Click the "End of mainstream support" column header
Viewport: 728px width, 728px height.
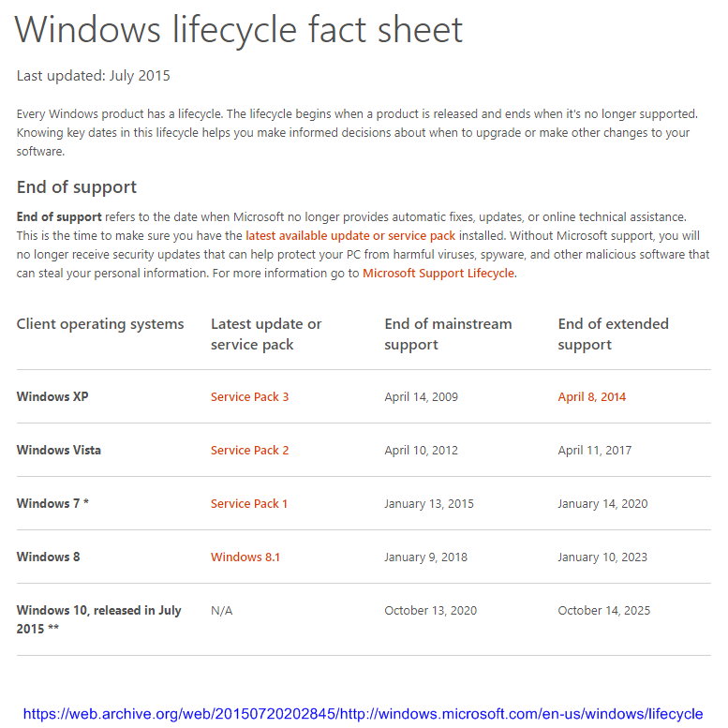coord(448,334)
